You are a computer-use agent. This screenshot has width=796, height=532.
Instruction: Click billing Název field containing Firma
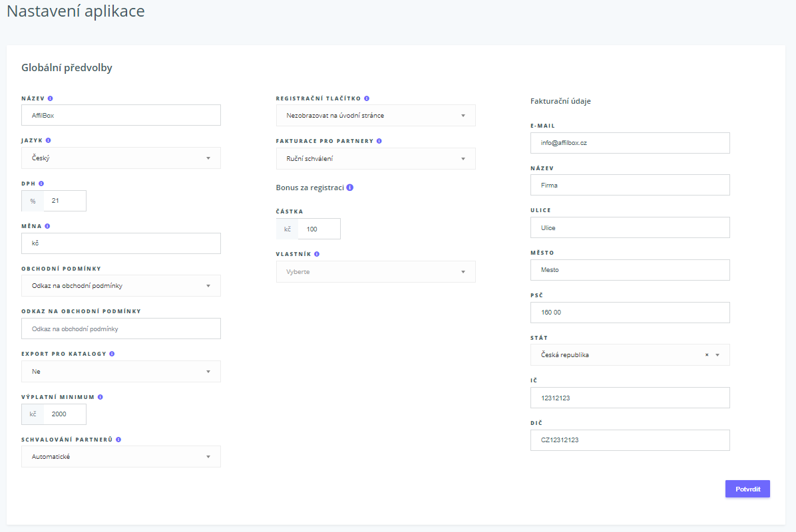630,185
